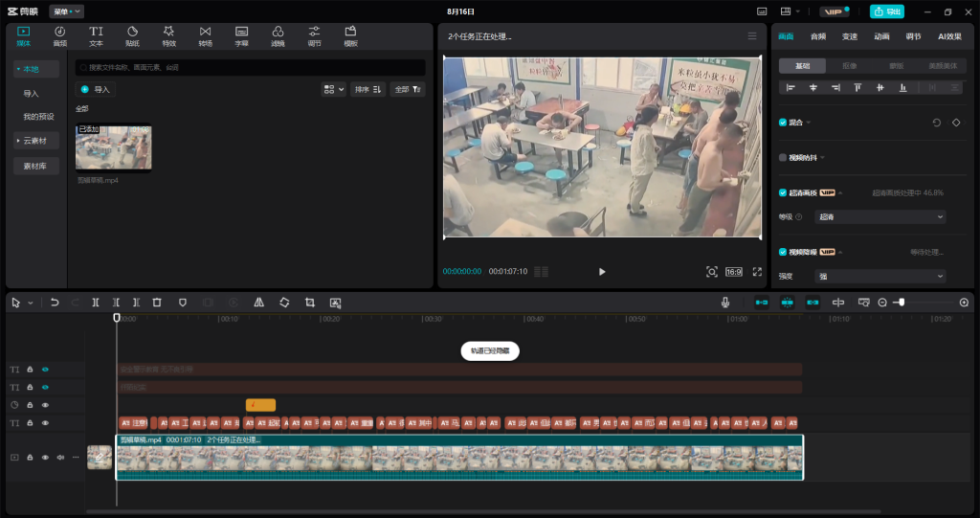
Task: Switch to the 变速 tab
Action: (850, 36)
